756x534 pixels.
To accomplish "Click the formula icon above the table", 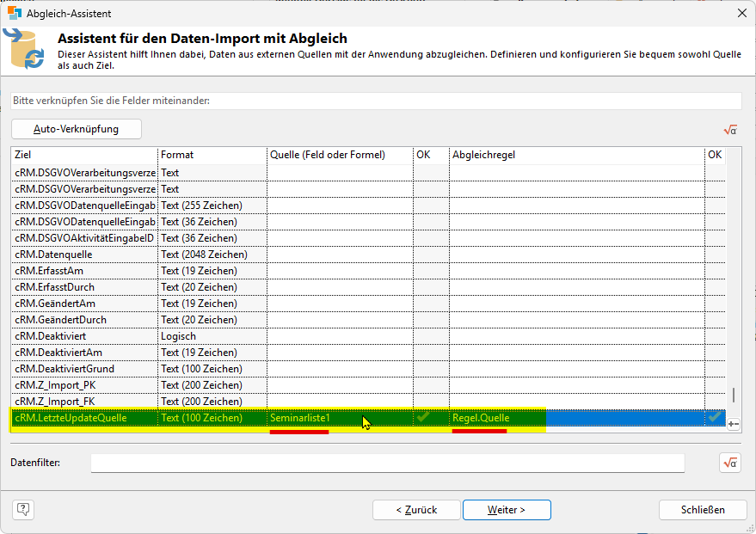I will click(730, 130).
